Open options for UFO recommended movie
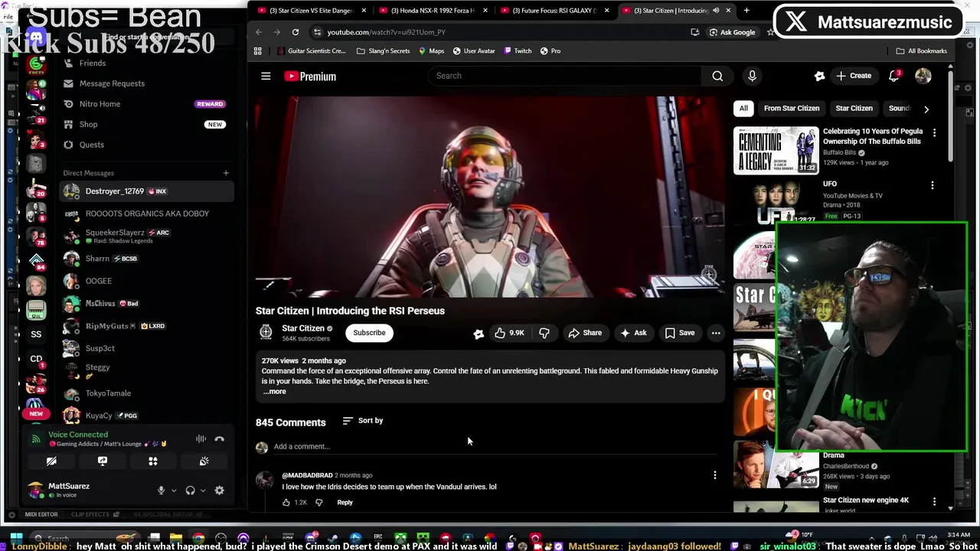 pyautogui.click(x=933, y=185)
